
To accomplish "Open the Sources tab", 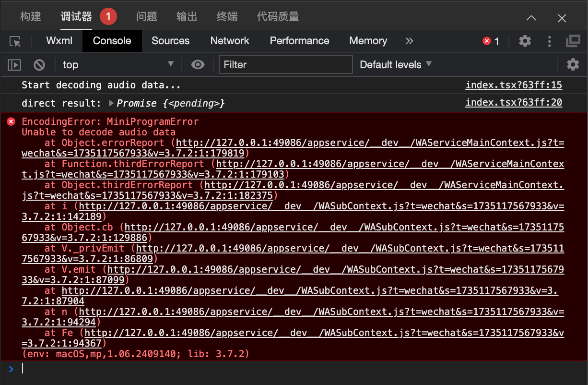I will point(171,41).
